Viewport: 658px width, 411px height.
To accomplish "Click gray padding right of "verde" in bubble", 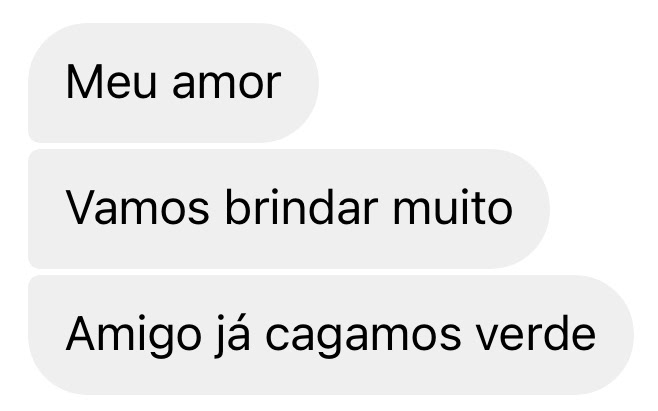I will (614, 335).
